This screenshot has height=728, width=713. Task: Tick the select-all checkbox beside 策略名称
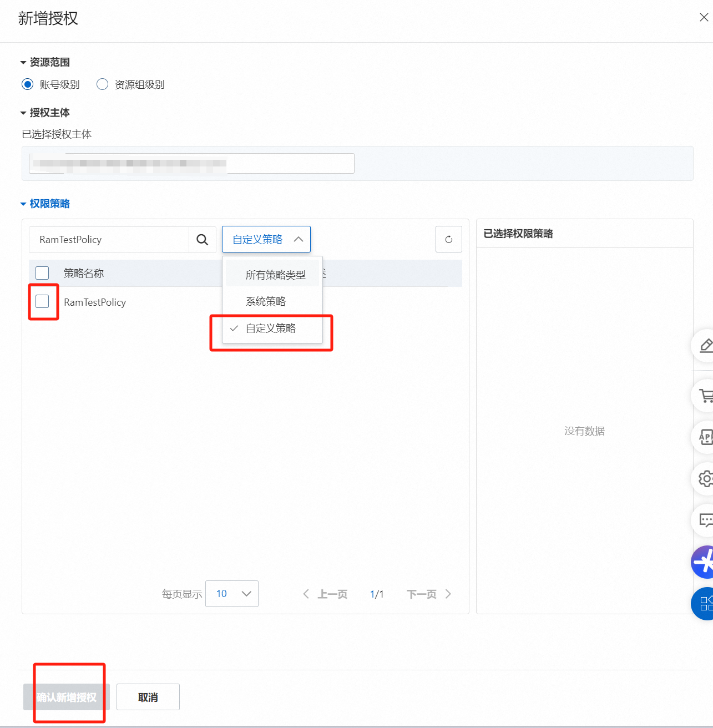tap(42, 273)
